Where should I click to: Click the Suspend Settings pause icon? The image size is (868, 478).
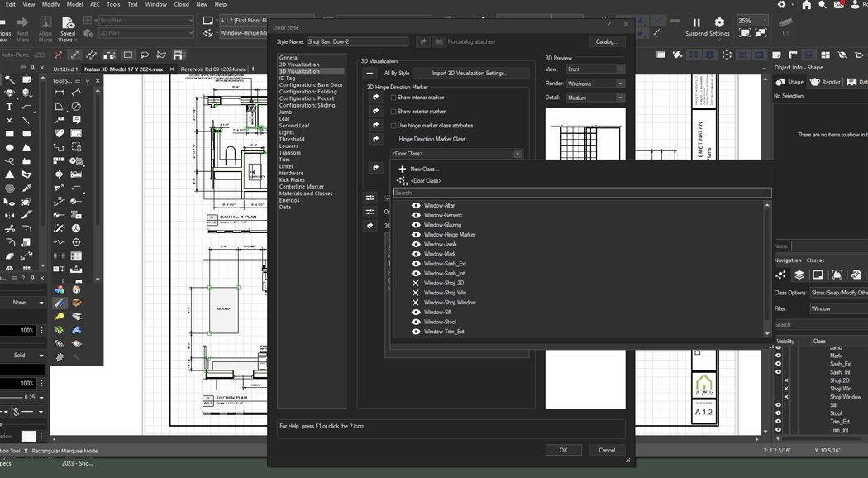click(696, 22)
